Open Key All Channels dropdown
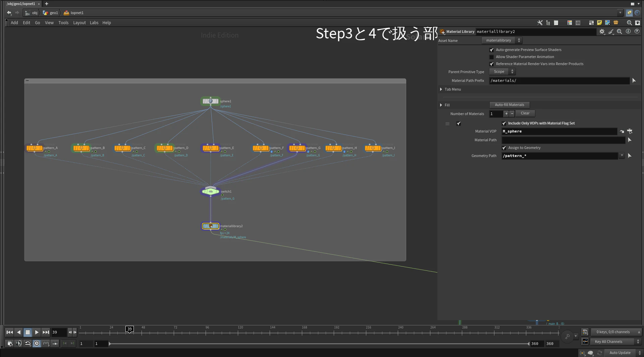This screenshot has width=644, height=357. tap(616, 342)
